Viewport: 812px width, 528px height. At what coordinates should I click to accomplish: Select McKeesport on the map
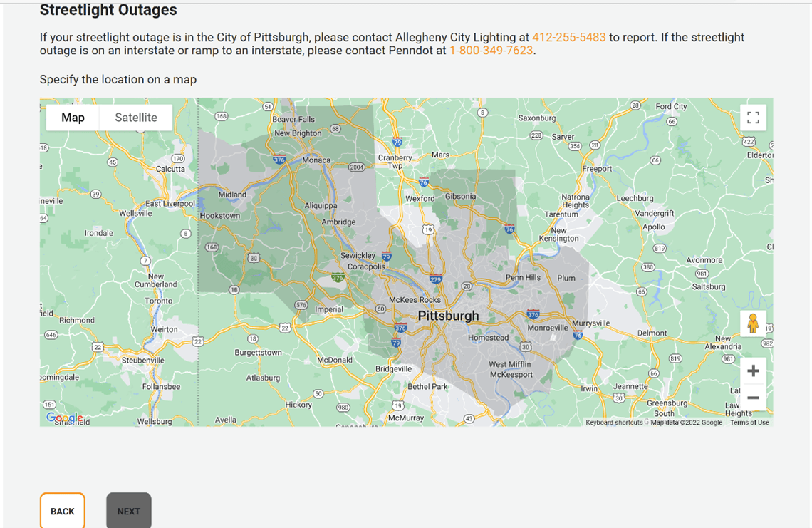(511, 374)
